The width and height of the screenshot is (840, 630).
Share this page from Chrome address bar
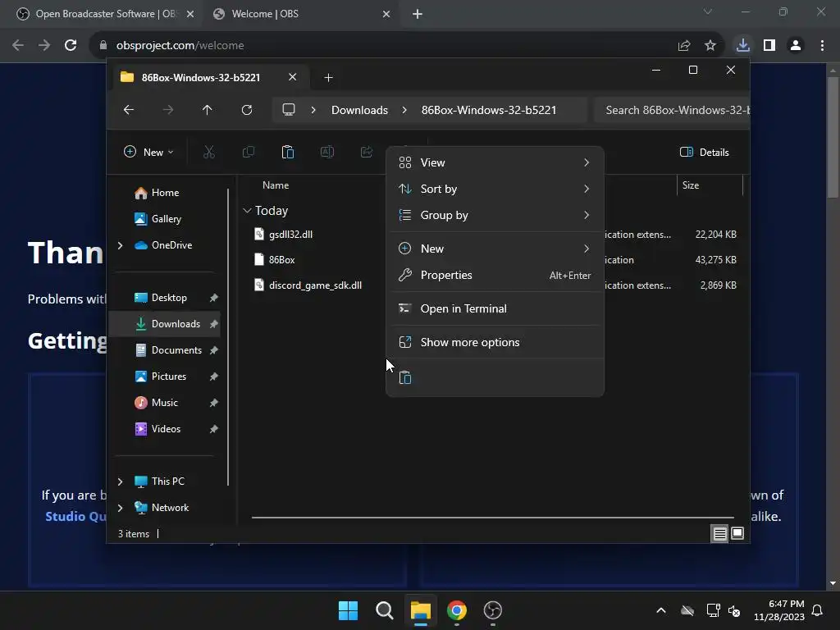(x=684, y=46)
